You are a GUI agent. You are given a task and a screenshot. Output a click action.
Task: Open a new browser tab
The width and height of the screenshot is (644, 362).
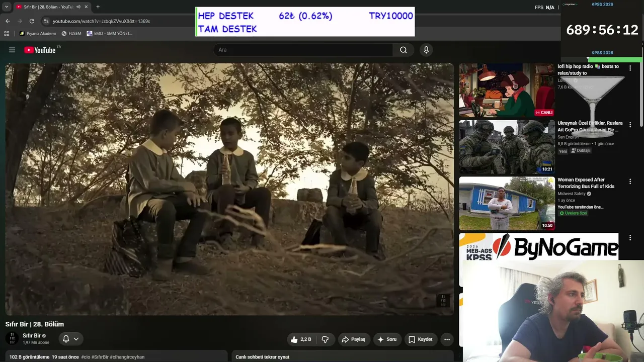click(x=98, y=7)
